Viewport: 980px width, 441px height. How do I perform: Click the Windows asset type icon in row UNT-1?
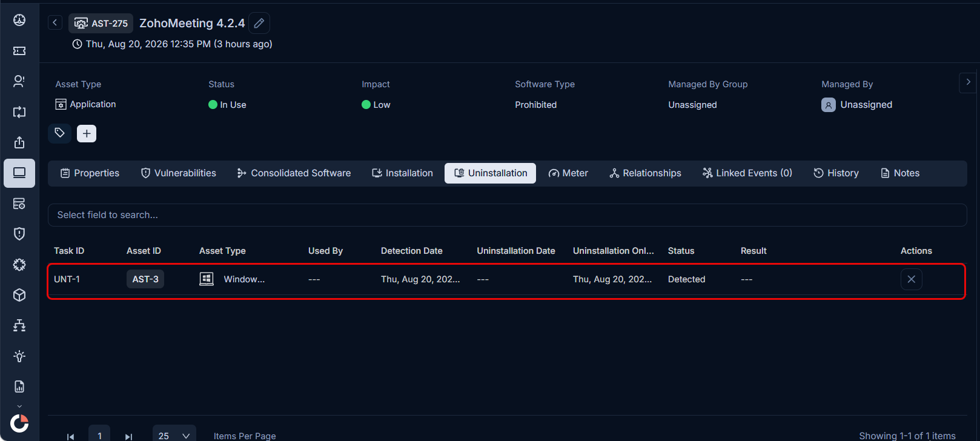point(207,279)
